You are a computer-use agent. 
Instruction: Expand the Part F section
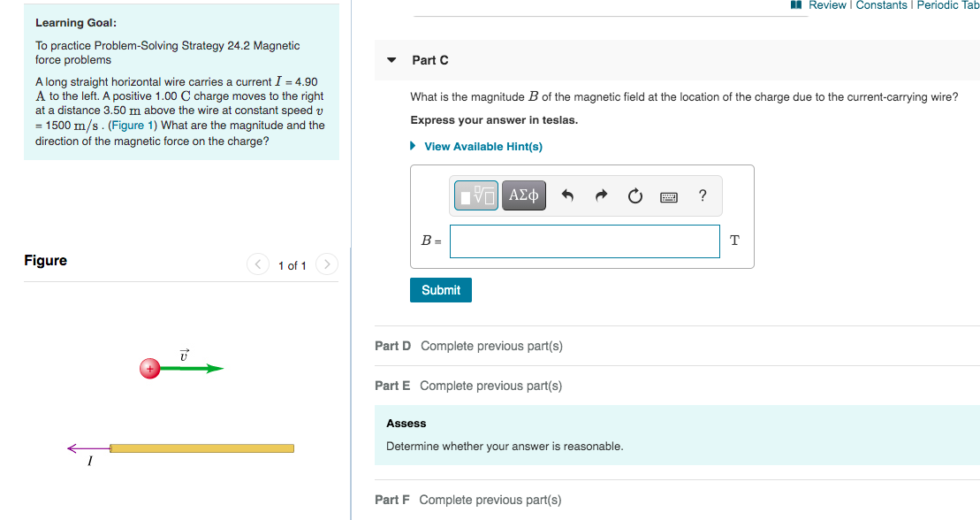tap(391, 500)
